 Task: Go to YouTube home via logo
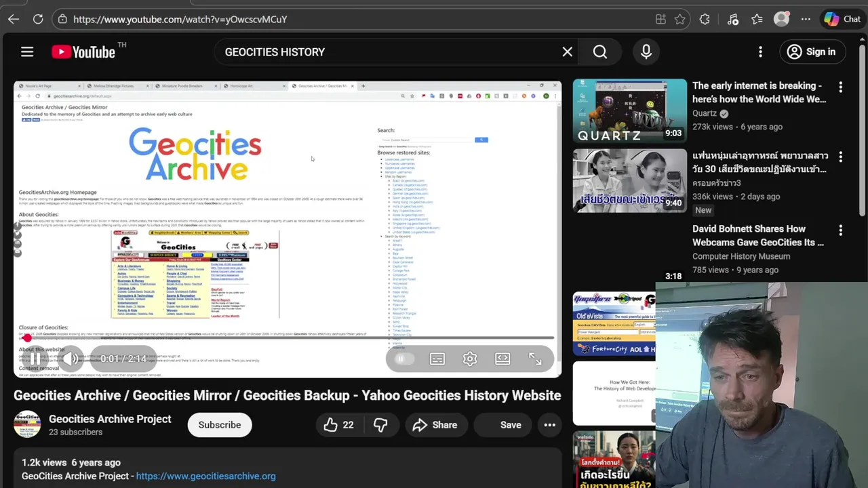83,52
